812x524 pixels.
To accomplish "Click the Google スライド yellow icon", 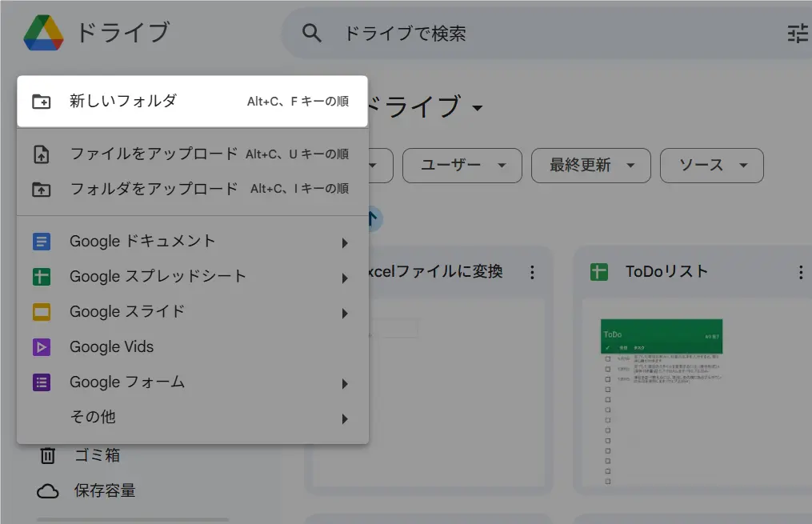I will tap(42, 312).
